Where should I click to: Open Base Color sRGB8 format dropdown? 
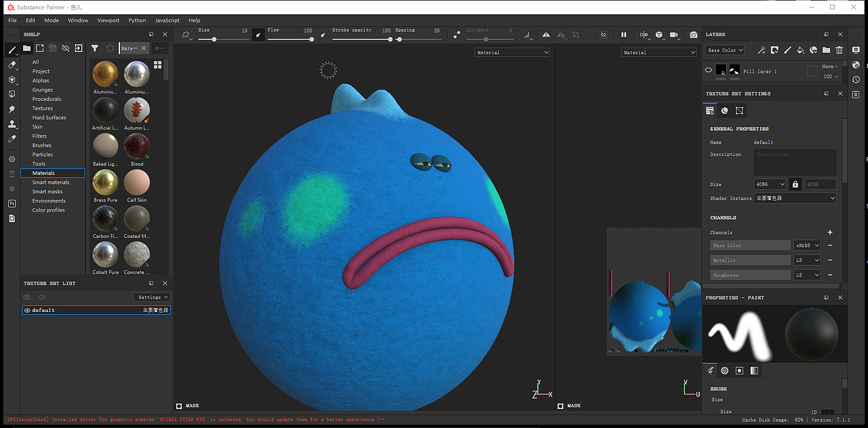[x=807, y=246]
